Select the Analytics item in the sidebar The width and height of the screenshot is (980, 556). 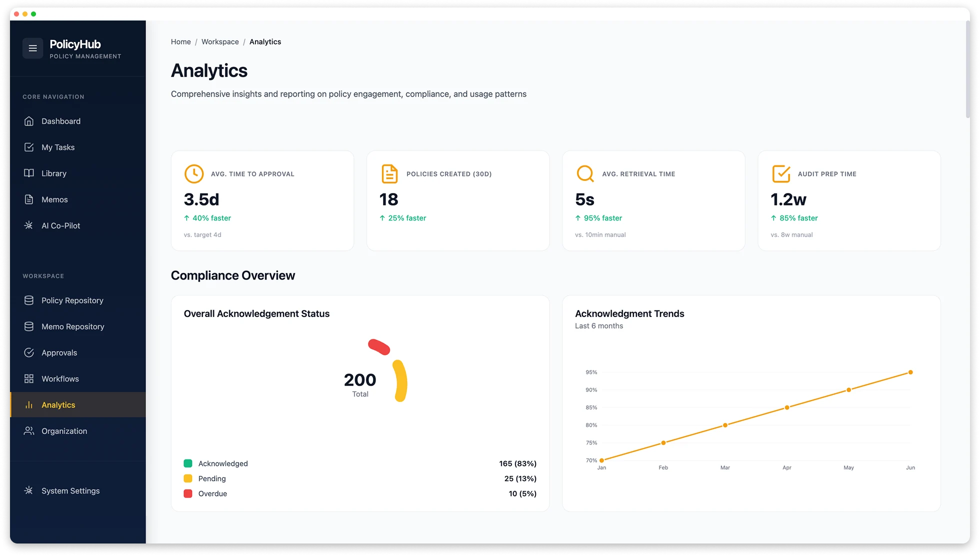pos(58,404)
